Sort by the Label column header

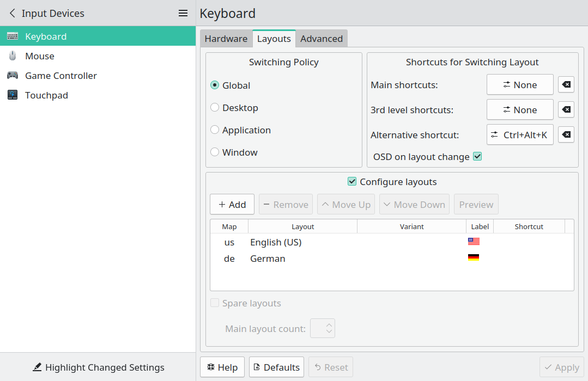click(480, 226)
